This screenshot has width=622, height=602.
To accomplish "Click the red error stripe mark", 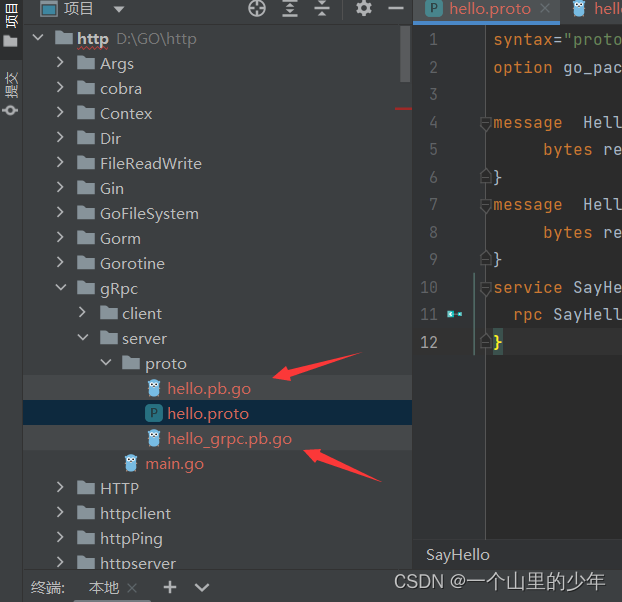I will [x=403, y=108].
